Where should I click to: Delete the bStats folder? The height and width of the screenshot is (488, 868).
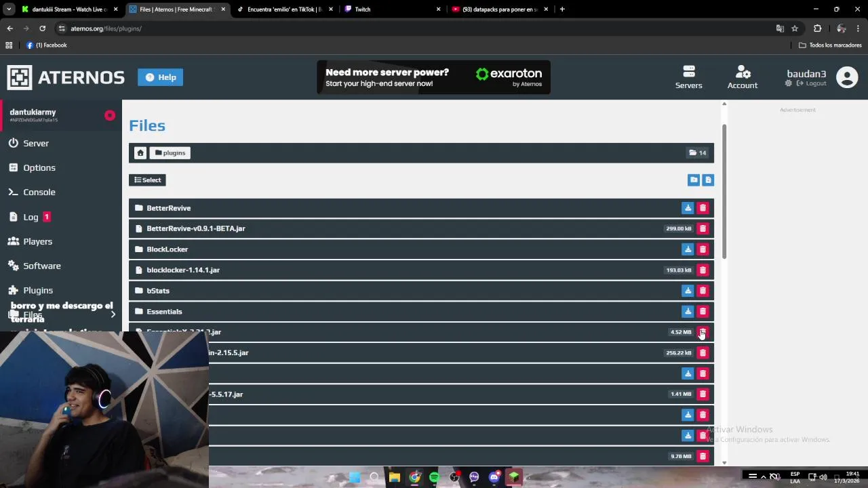point(703,291)
